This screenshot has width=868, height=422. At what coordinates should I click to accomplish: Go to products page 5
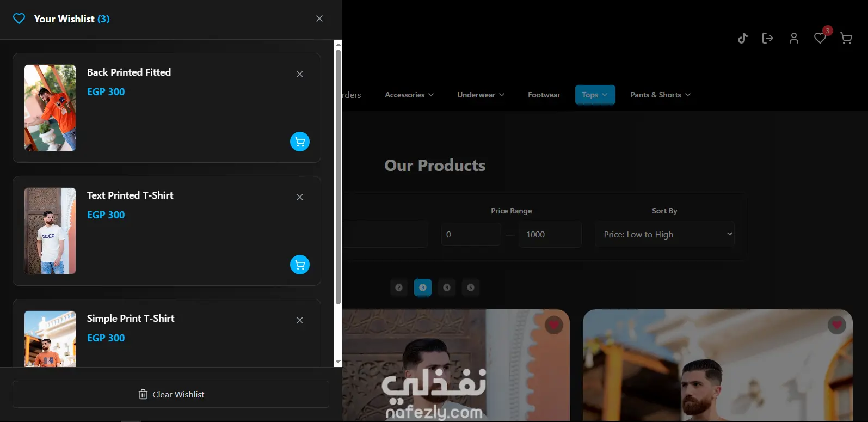(471, 288)
